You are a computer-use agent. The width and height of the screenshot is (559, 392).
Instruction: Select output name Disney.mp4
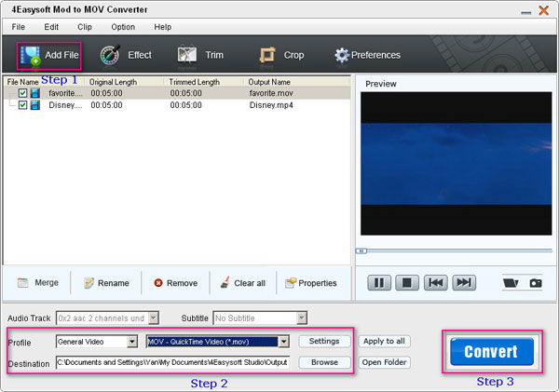click(271, 105)
